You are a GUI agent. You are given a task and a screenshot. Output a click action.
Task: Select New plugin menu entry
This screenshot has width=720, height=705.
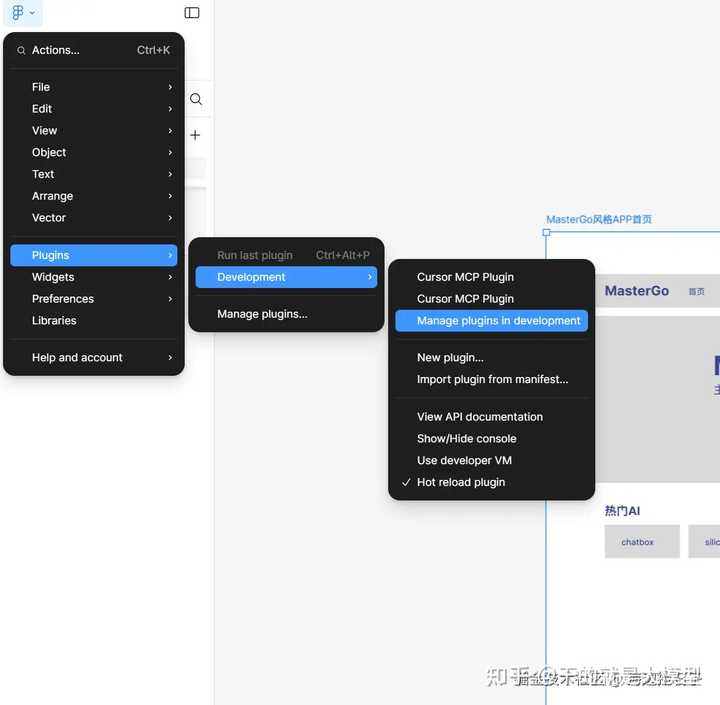tap(450, 357)
